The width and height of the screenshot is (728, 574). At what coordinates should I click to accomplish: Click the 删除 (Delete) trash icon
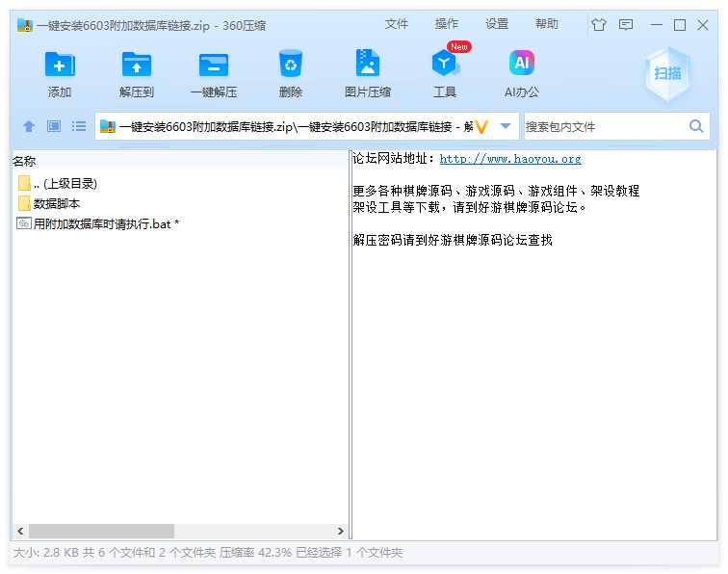(x=291, y=65)
